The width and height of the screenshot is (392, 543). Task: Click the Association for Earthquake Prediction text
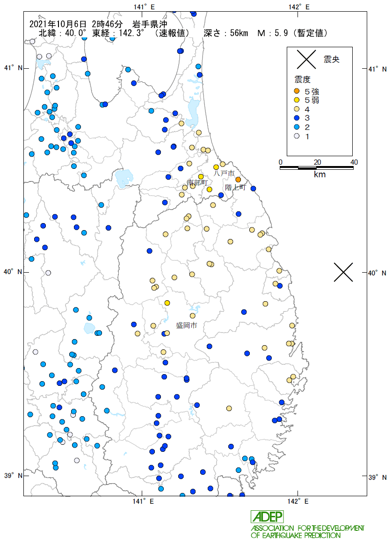[307, 532]
